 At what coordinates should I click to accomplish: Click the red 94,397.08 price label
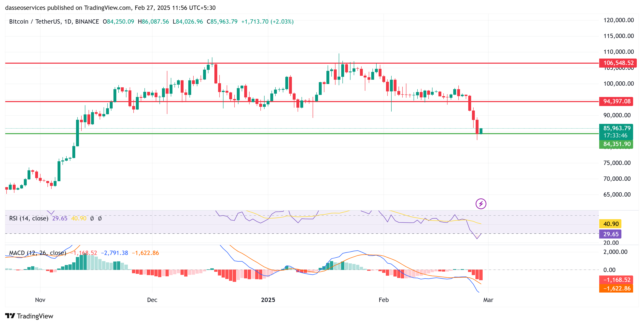616,101
